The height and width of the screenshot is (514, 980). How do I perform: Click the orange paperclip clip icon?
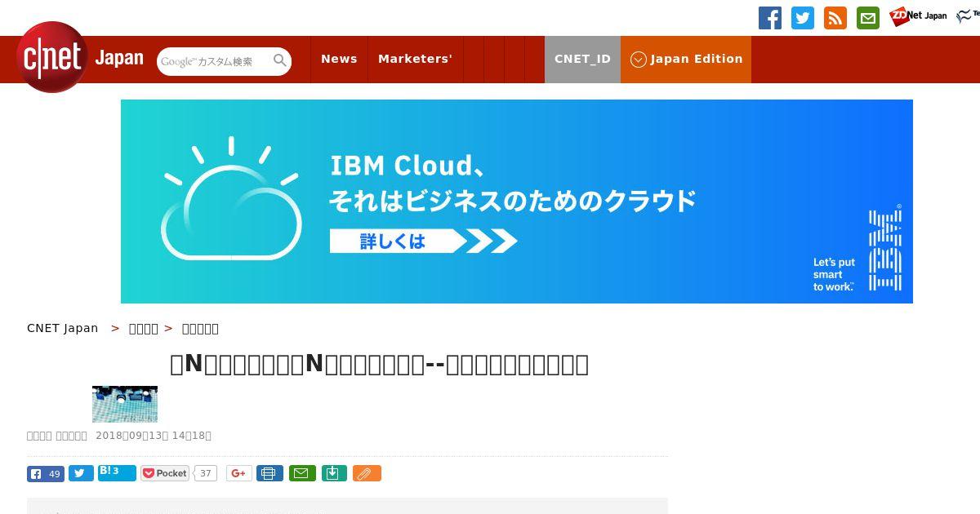tap(367, 473)
